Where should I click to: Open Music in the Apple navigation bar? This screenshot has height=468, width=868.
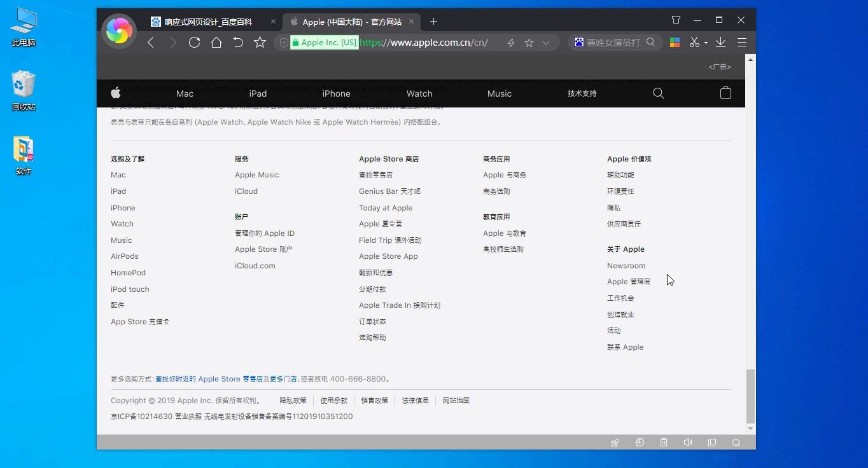(500, 93)
